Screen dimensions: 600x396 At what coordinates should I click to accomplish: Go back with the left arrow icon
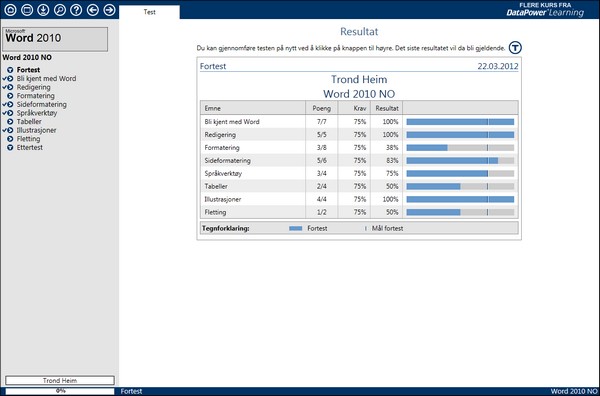93,10
